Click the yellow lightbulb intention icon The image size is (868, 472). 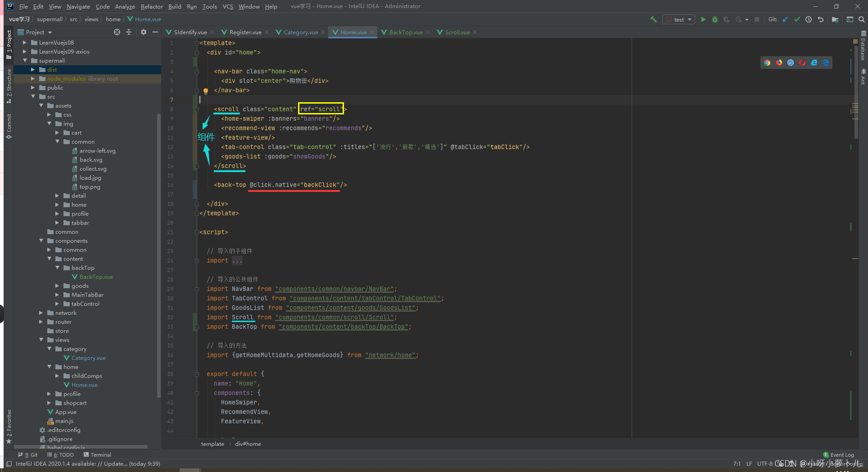[206, 91]
